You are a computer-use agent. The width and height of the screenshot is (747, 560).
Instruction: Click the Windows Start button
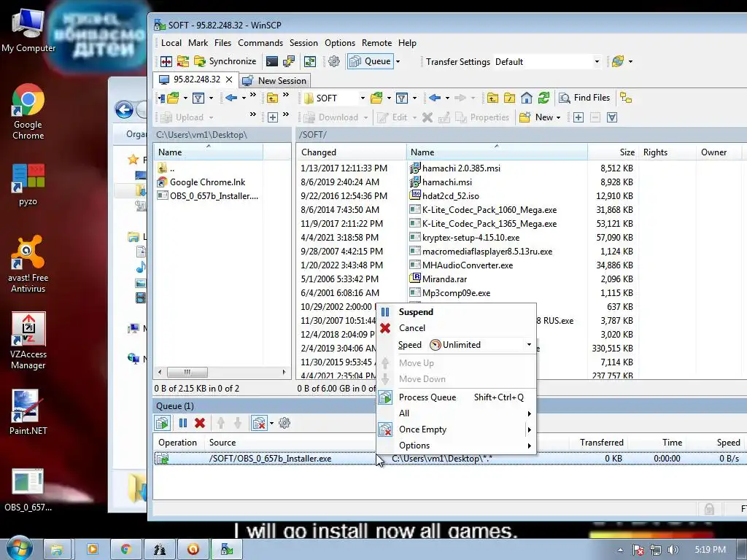click(18, 548)
